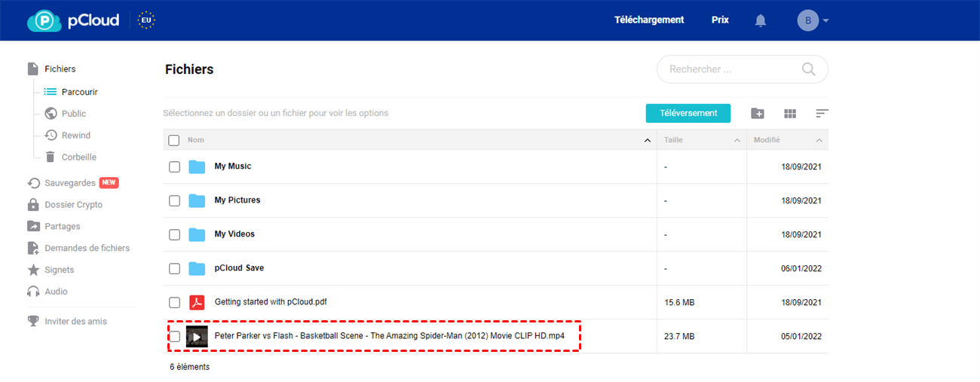Open Dossier Crypto label
980x382 pixels.
[x=74, y=205]
